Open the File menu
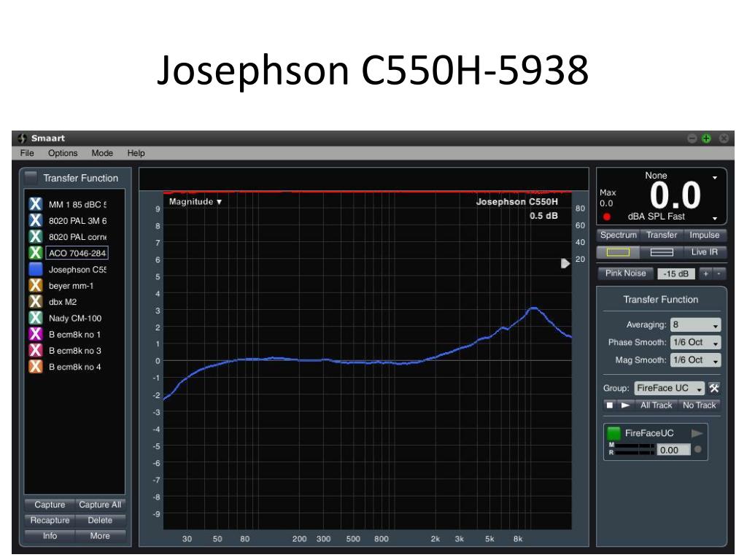747x560 pixels. (x=27, y=153)
